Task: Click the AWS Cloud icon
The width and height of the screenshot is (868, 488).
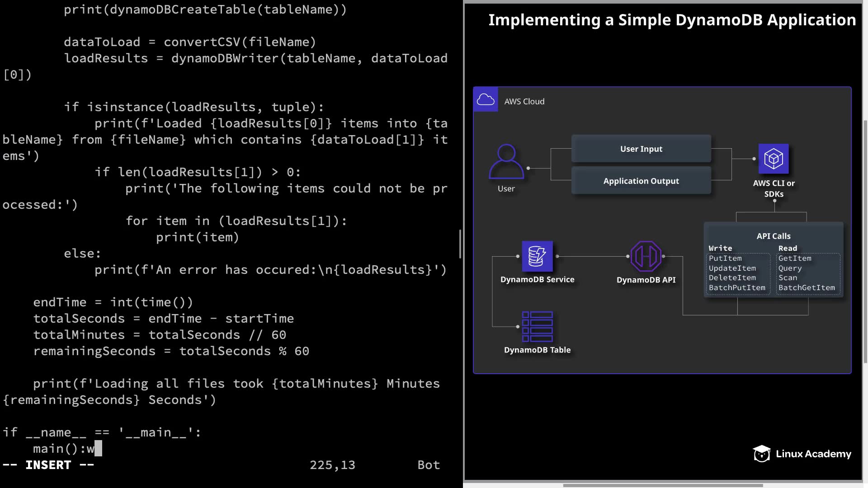Action: click(x=486, y=100)
